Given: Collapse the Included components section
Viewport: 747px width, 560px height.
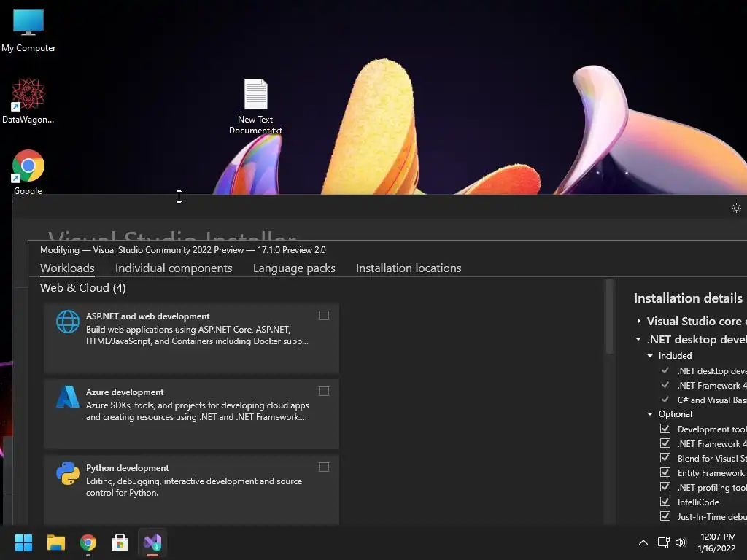Looking at the screenshot, I should (650, 356).
